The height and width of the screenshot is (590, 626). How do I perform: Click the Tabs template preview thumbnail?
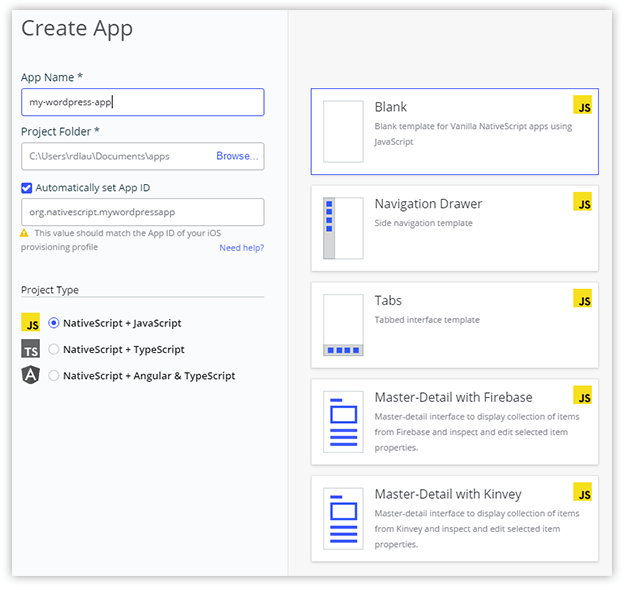[343, 325]
